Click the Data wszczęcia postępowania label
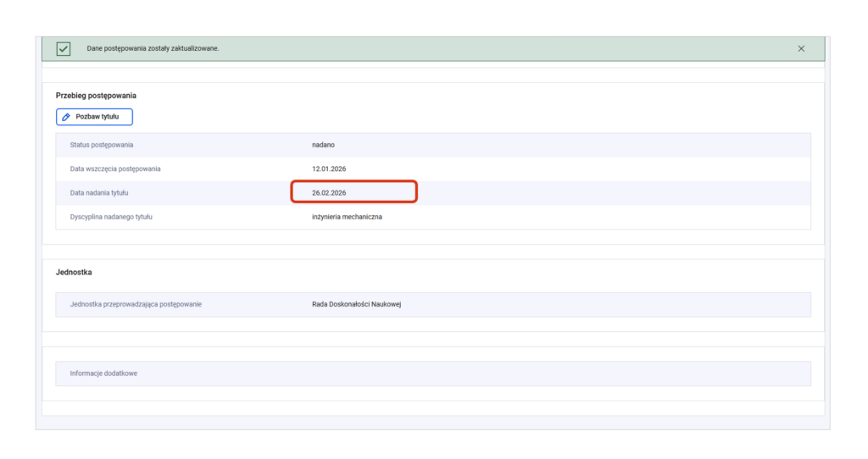868x459 pixels. point(115,169)
